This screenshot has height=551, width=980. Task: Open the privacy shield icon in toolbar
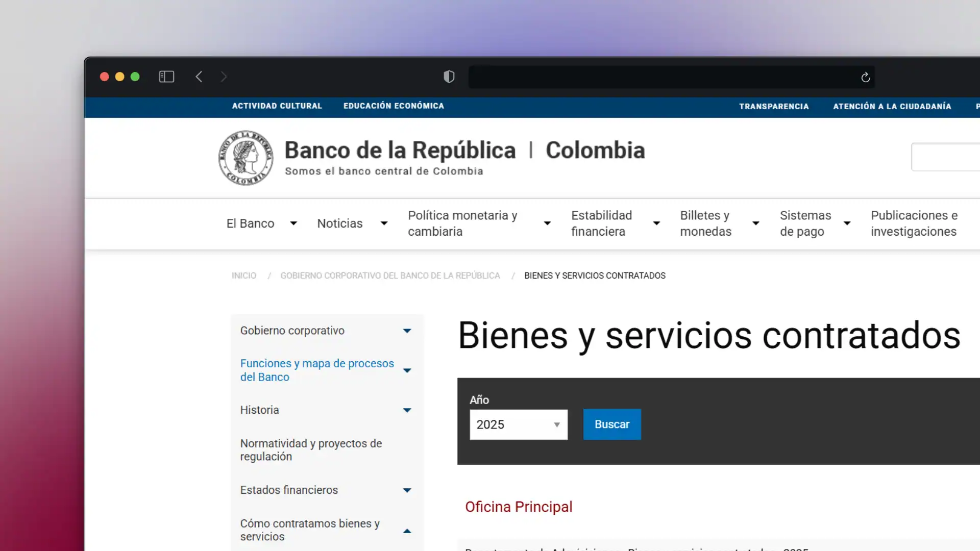tap(449, 77)
